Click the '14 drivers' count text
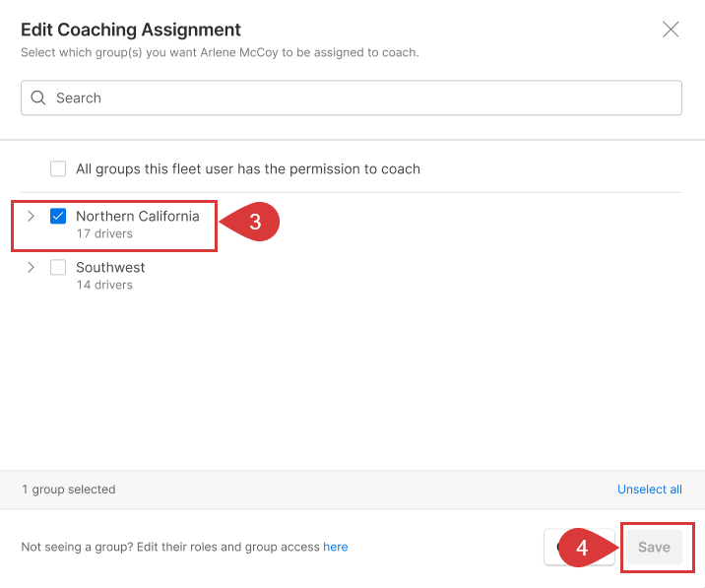 point(104,286)
